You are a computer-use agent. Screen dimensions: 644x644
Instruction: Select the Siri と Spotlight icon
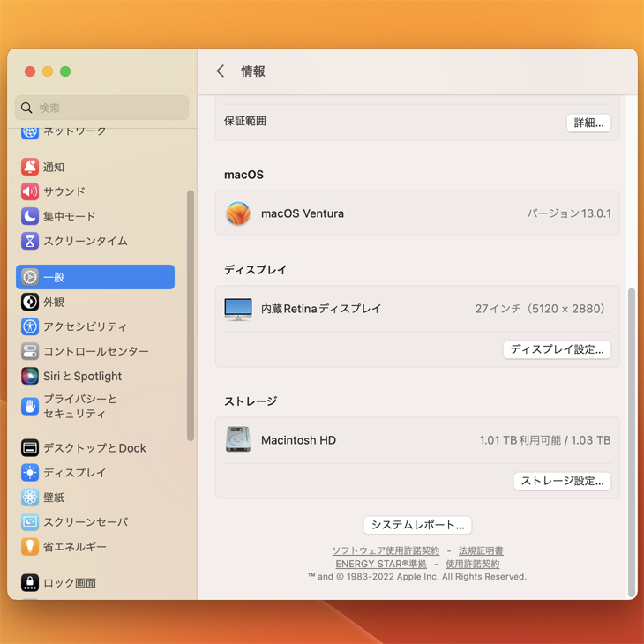point(30,376)
